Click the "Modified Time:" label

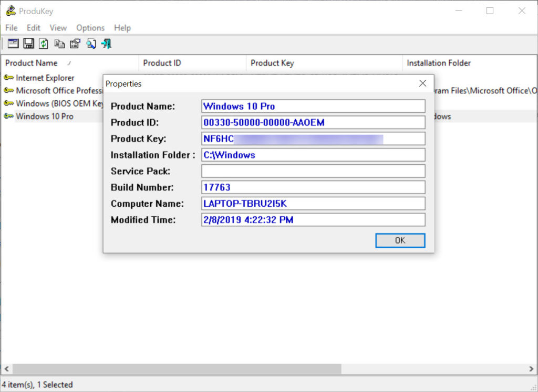pyautogui.click(x=143, y=220)
